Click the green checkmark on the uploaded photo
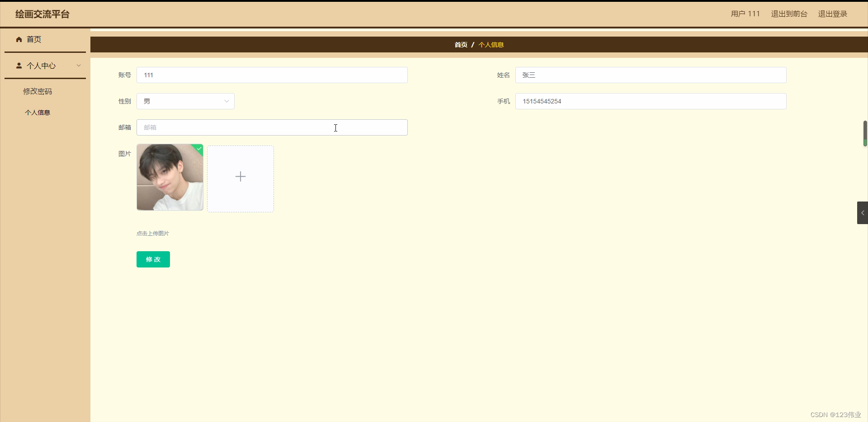Viewport: 868px width, 422px height. [198, 149]
